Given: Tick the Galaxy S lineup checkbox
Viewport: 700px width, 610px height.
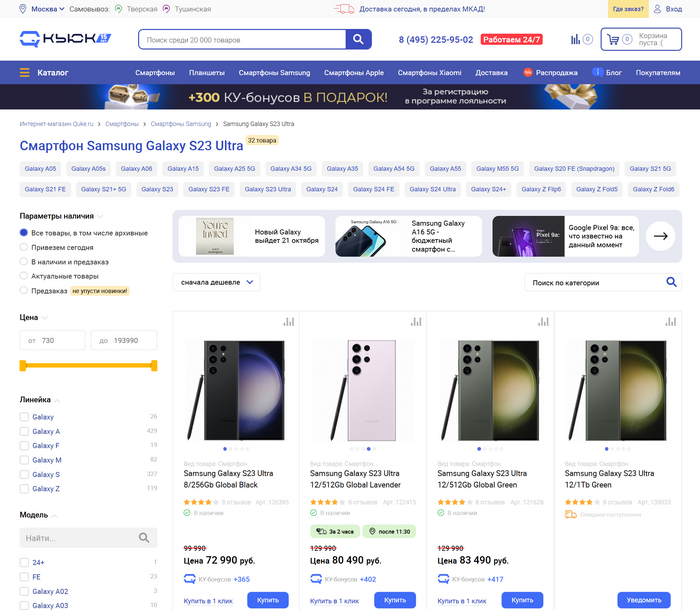Looking at the screenshot, I should tap(24, 474).
